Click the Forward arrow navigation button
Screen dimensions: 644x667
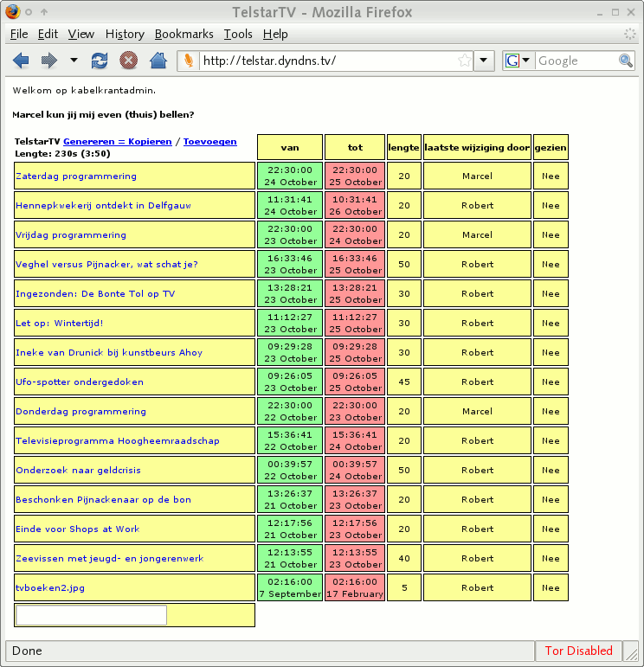[x=48, y=61]
